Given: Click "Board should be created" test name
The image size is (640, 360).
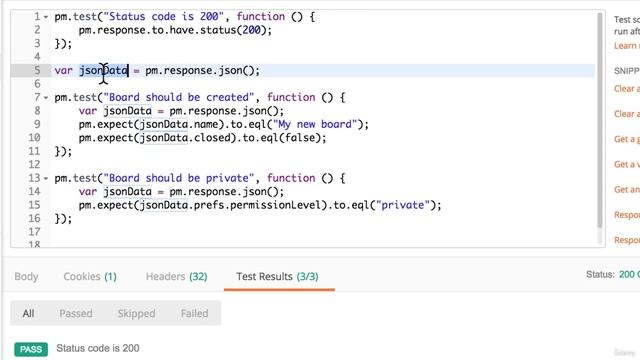Looking at the screenshot, I should point(179,98).
